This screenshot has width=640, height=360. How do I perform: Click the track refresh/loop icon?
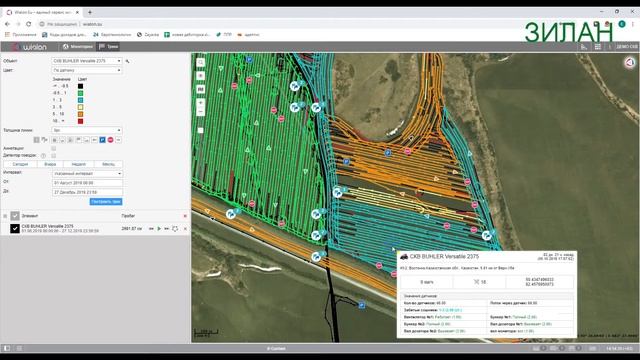pos(175,229)
